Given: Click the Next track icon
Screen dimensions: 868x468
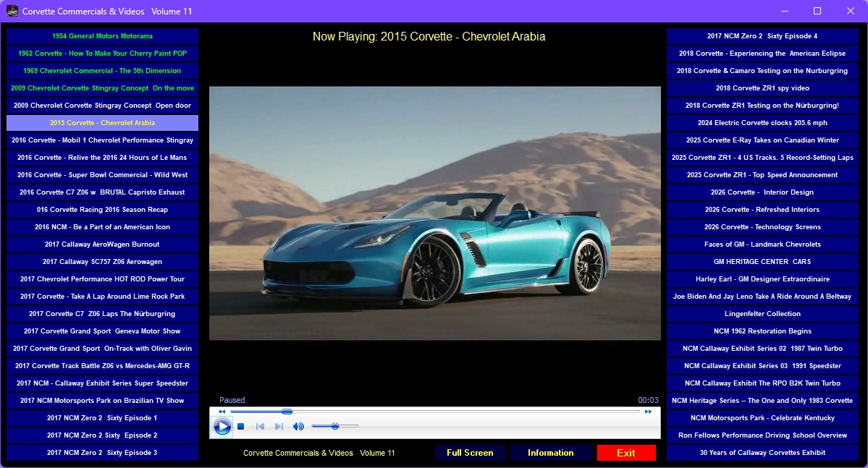Looking at the screenshot, I should pyautogui.click(x=279, y=427).
